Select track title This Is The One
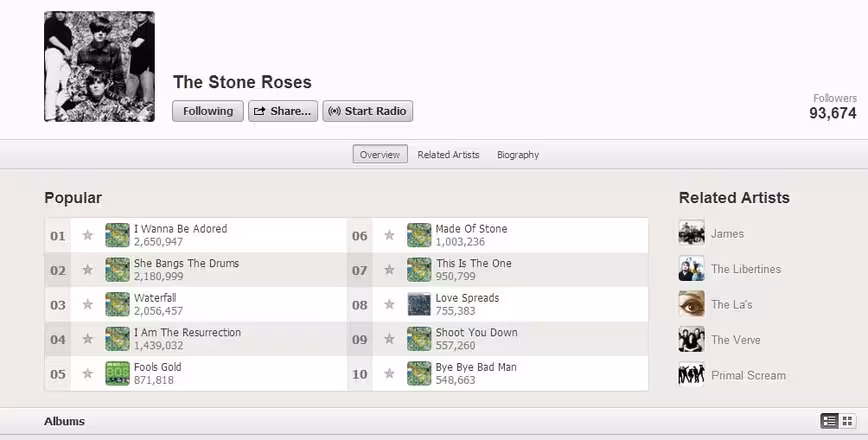This screenshot has width=868, height=440. pyautogui.click(x=473, y=263)
